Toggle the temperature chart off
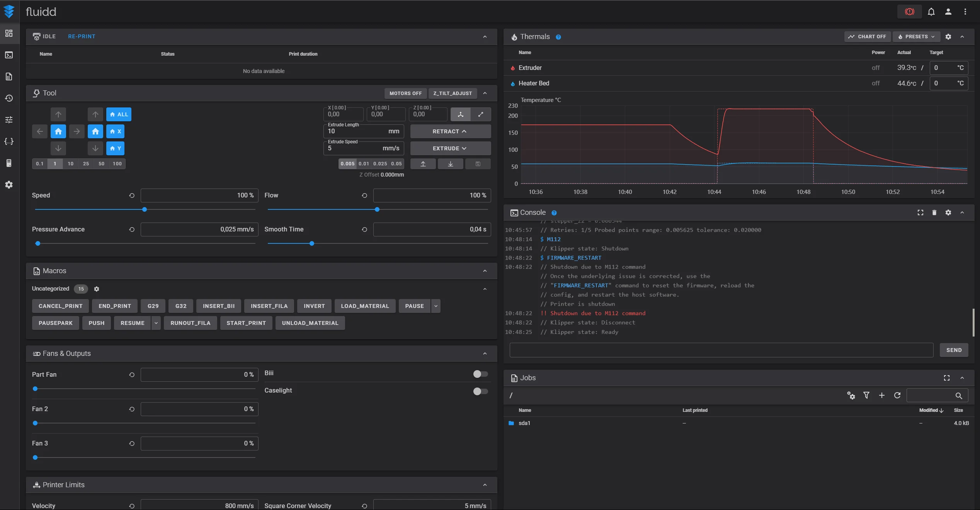980x510 pixels. [x=867, y=37]
